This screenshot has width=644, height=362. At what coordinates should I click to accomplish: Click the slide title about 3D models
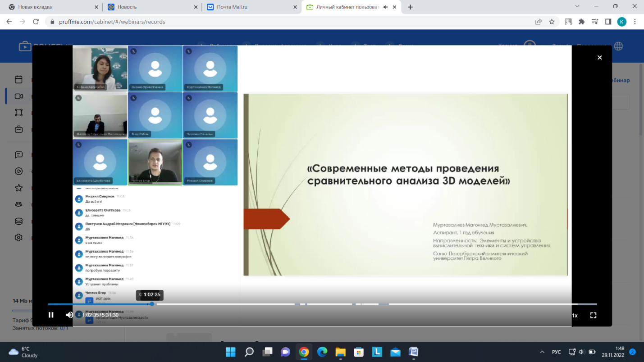coord(410,175)
